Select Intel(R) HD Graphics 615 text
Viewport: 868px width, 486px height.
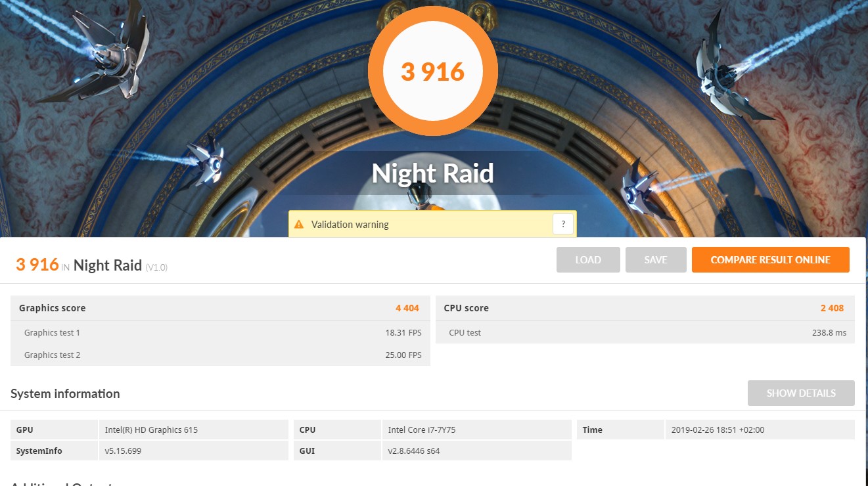[151, 430]
